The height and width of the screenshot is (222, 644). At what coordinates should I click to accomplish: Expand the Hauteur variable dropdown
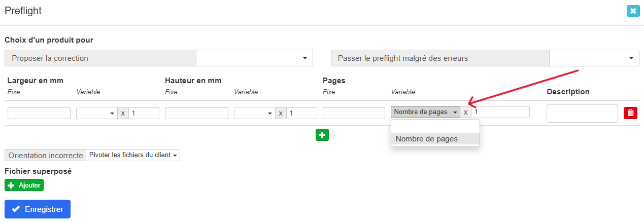coord(255,113)
